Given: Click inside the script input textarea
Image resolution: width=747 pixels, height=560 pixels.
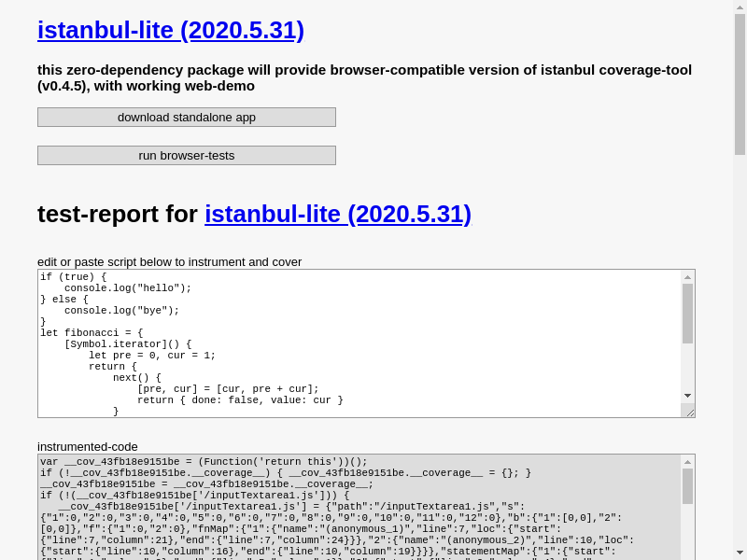Looking at the screenshot, I should point(359,343).
